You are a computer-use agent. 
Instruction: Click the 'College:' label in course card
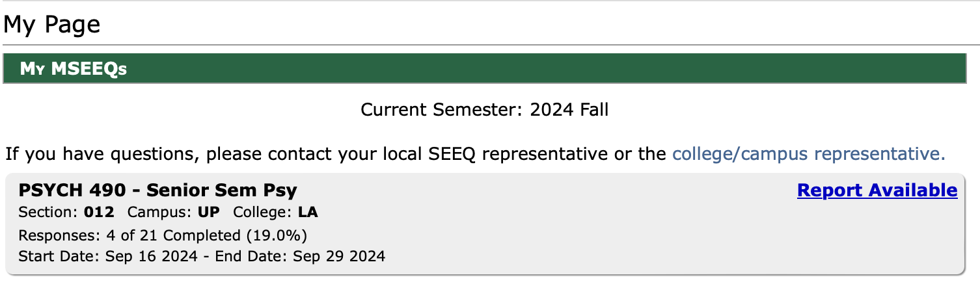click(x=263, y=213)
